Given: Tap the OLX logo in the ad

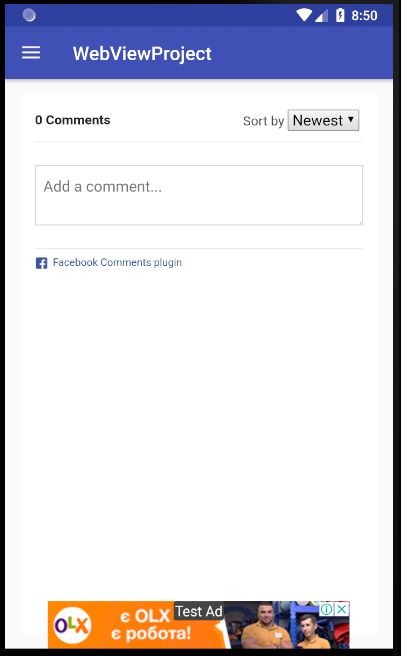Looking at the screenshot, I should [72, 625].
